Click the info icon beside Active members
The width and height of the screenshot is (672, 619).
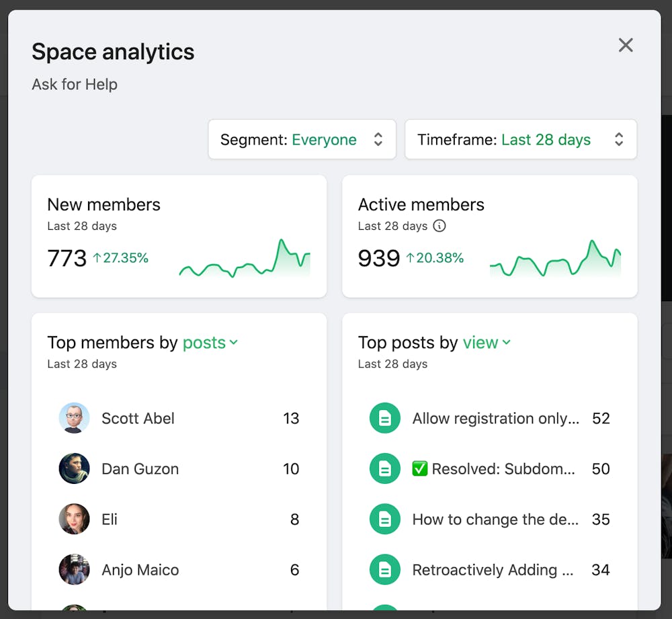pos(439,226)
